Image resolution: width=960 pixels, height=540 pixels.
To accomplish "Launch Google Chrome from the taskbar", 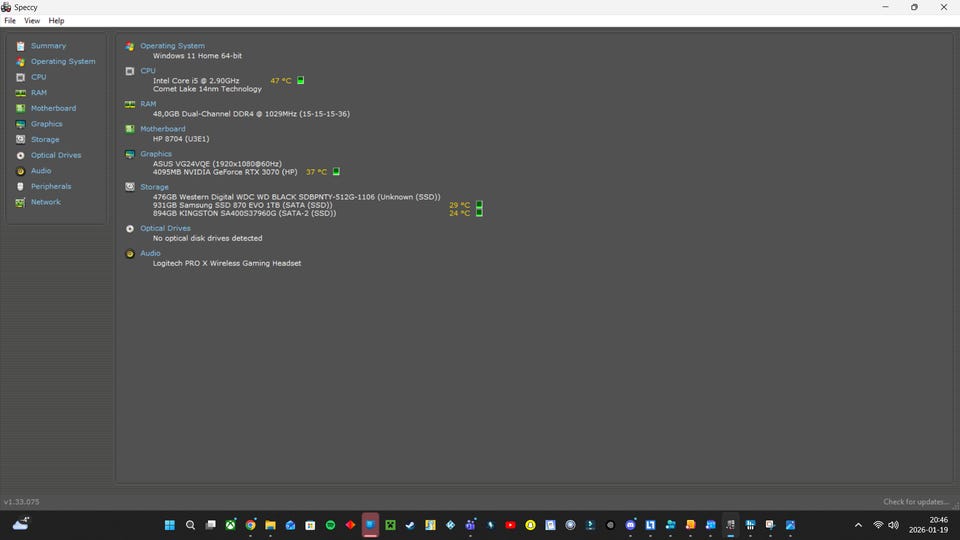I will tap(250, 525).
